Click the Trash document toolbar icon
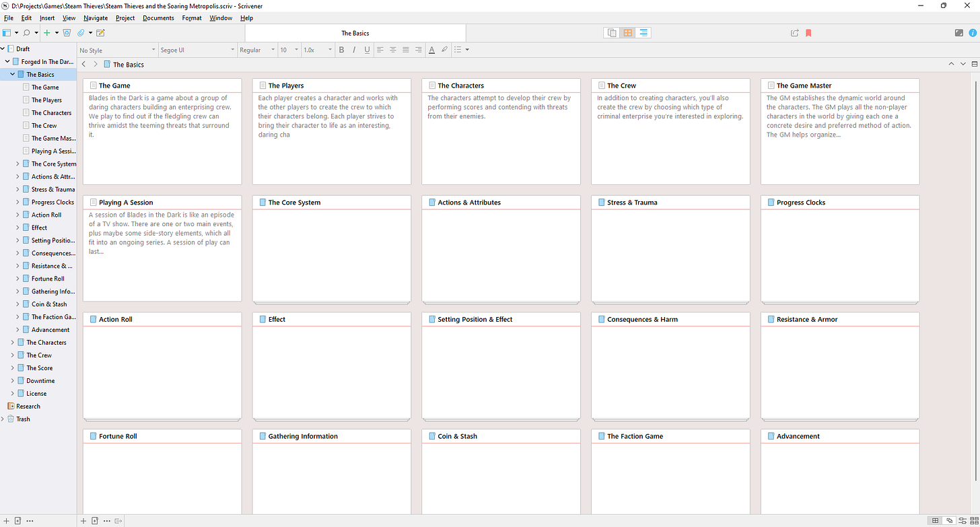The image size is (980, 527). pyautogui.click(x=67, y=32)
